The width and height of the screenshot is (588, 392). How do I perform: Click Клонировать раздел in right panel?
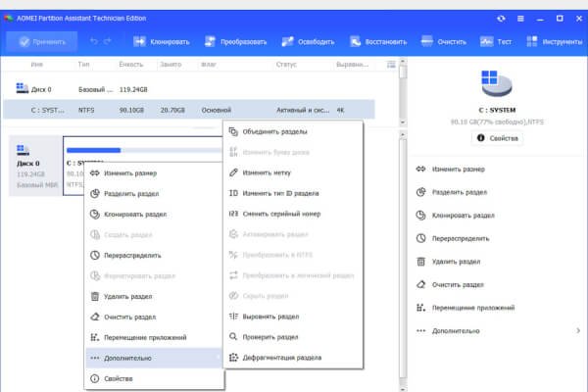pos(456,216)
